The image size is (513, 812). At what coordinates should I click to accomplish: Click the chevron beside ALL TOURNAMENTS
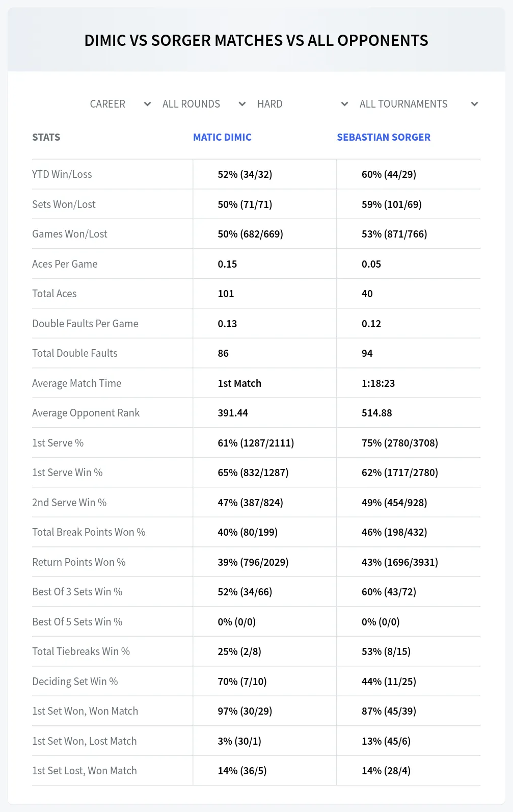tap(474, 104)
